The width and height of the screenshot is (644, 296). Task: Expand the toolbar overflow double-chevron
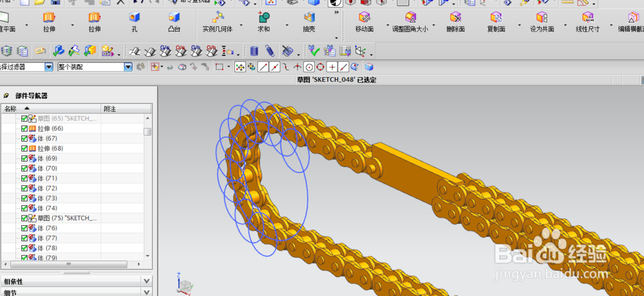click(x=337, y=13)
